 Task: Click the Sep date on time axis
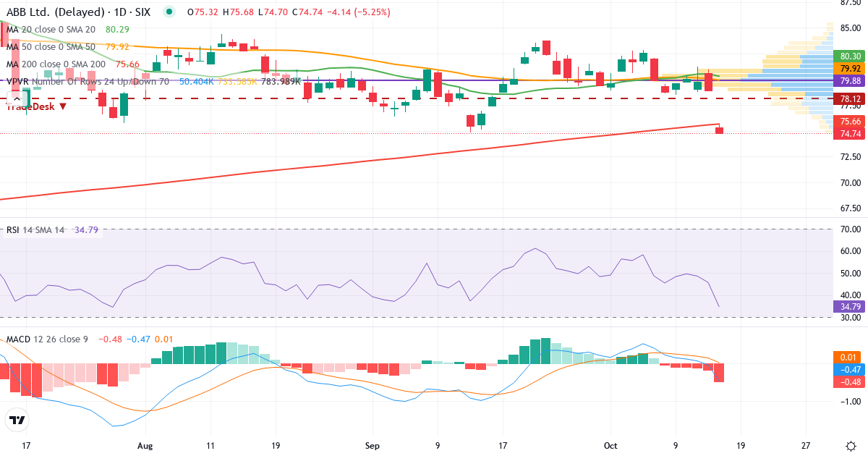point(372,446)
